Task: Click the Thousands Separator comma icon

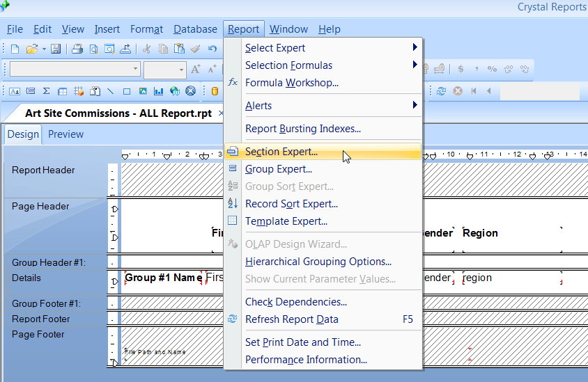Action: (477, 69)
